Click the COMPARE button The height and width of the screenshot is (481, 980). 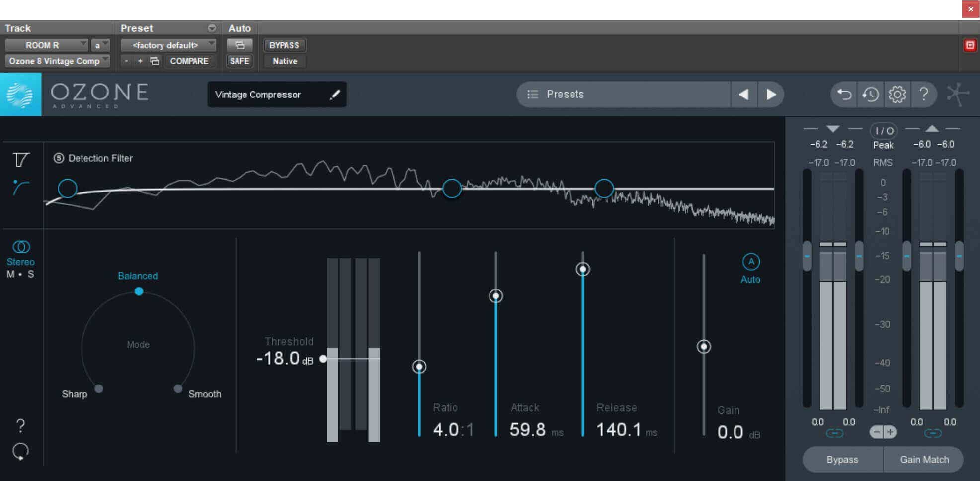pyautogui.click(x=189, y=61)
